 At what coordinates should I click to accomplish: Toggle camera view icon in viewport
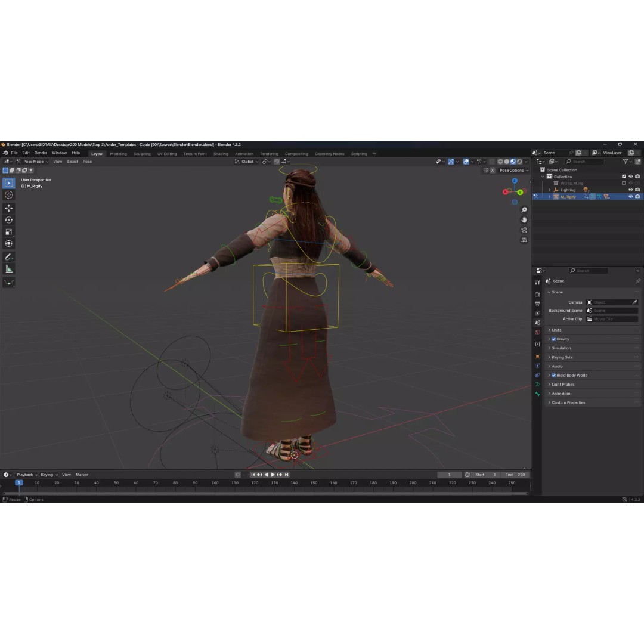(524, 230)
